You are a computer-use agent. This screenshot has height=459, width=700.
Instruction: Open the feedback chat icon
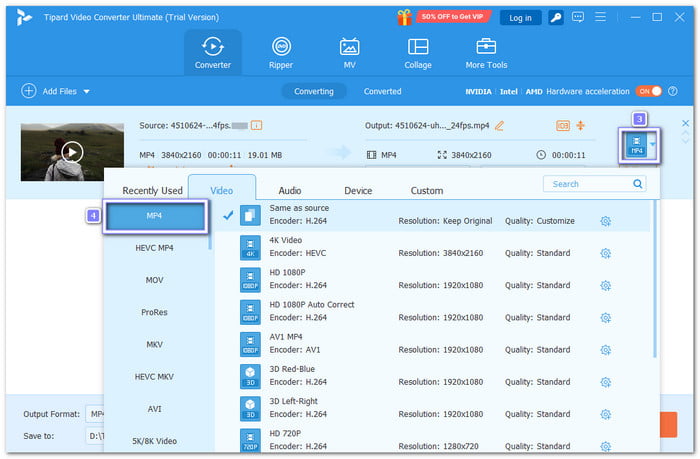[x=578, y=17]
